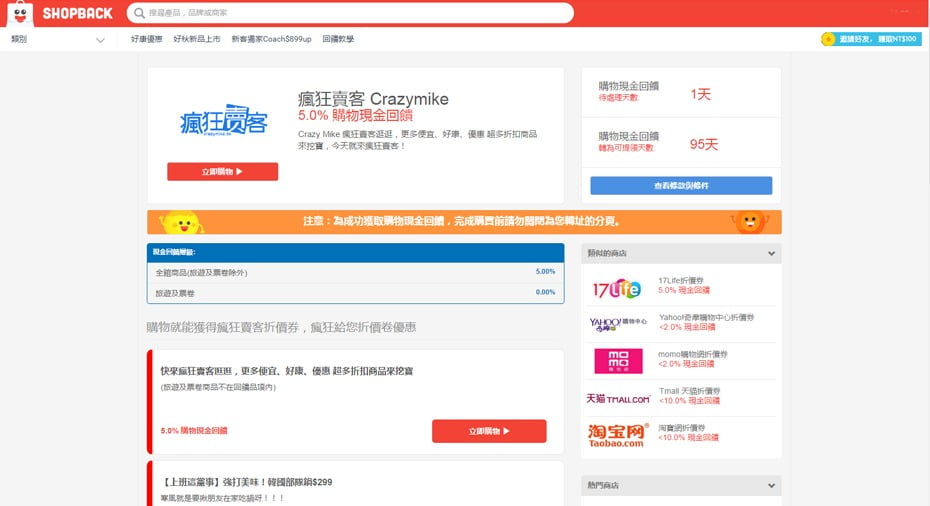Click the 天猫 TMALL.COM store logo
930x506 pixels.
[618, 399]
